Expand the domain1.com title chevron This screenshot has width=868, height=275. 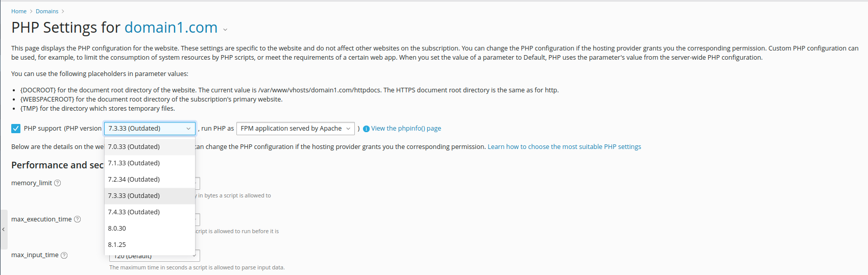[x=225, y=30]
